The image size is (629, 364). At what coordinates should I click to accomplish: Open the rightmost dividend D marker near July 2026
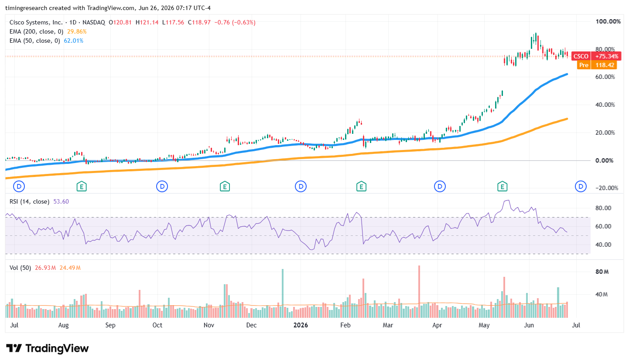(581, 187)
